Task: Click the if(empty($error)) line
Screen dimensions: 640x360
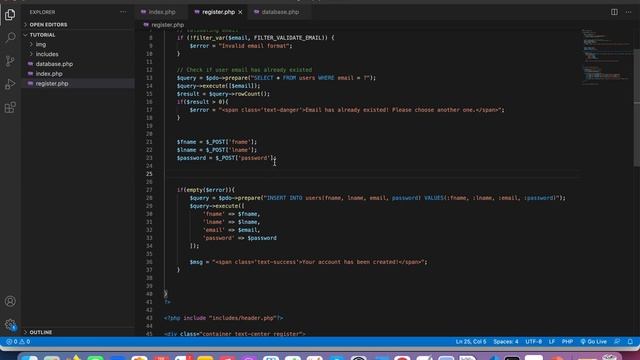Action: (x=206, y=190)
